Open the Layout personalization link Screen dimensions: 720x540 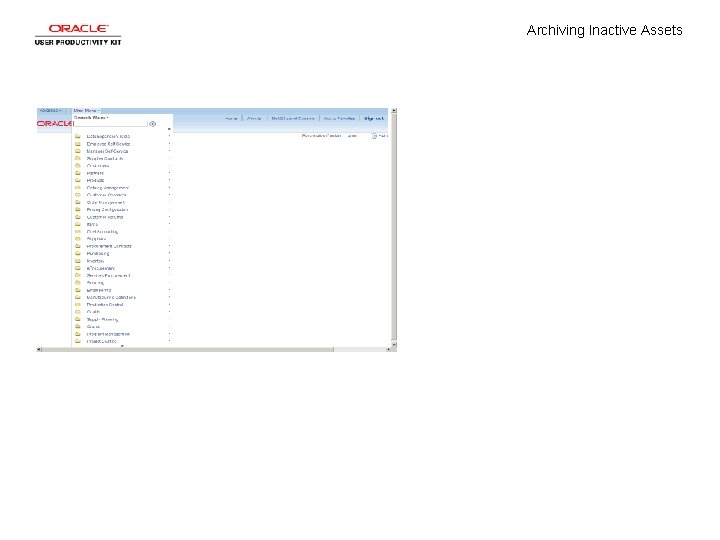(x=352, y=136)
